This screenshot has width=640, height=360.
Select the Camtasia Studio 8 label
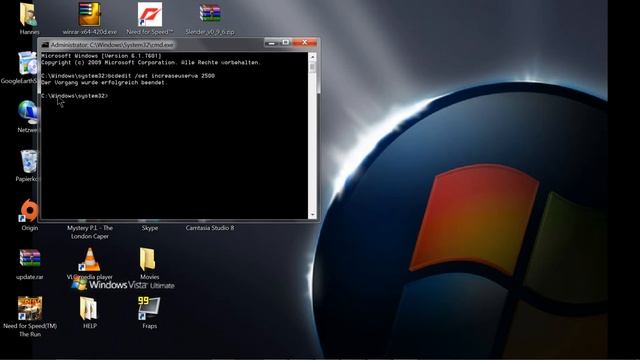(x=210, y=228)
